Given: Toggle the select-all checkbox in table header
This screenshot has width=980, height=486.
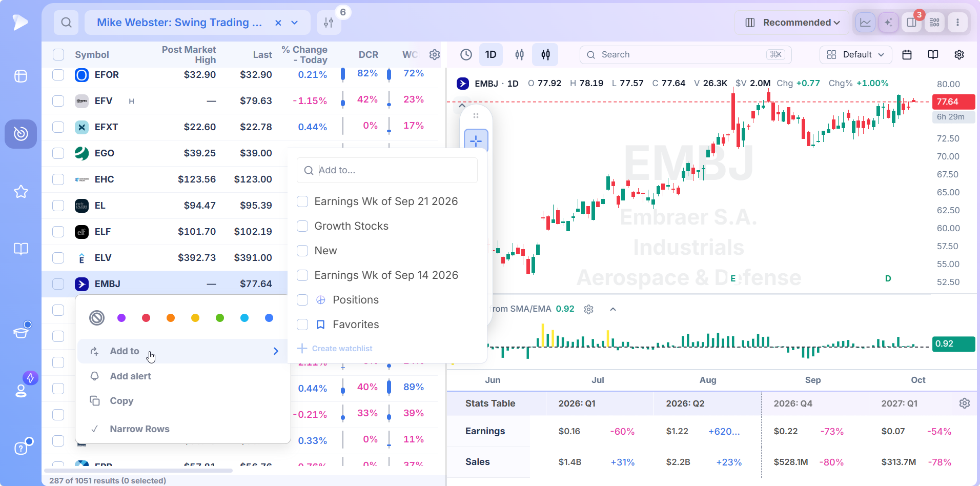Looking at the screenshot, I should [58, 55].
